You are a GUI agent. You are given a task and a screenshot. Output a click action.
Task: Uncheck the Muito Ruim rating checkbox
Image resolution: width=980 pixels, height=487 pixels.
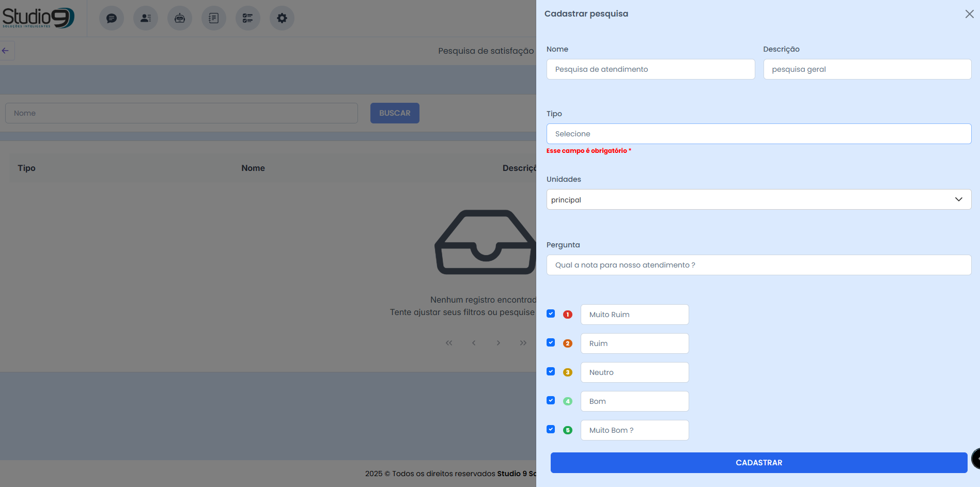pos(551,314)
